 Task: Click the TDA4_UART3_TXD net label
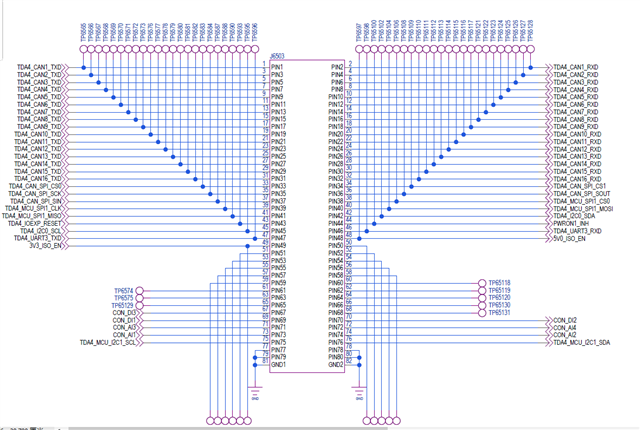click(38, 238)
